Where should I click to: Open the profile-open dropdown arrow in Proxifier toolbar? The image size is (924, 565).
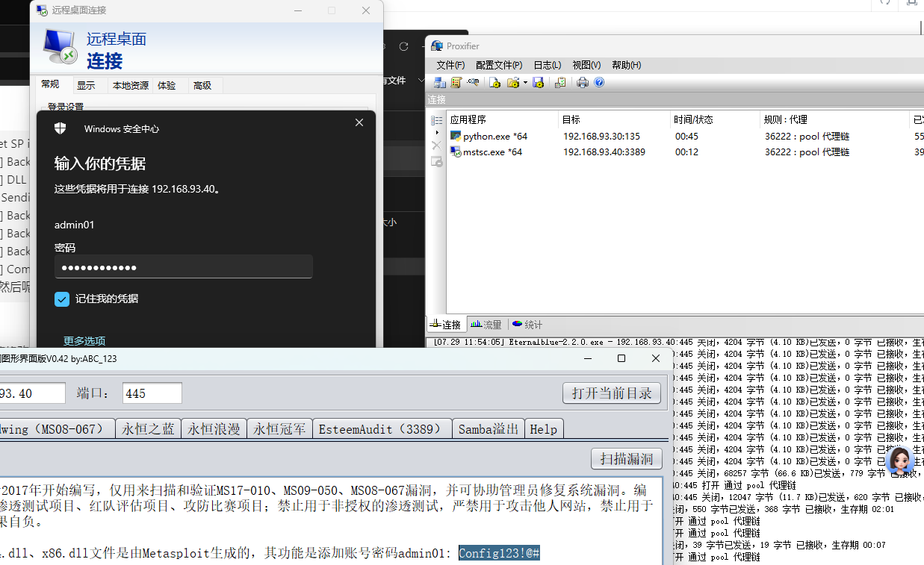tap(525, 82)
